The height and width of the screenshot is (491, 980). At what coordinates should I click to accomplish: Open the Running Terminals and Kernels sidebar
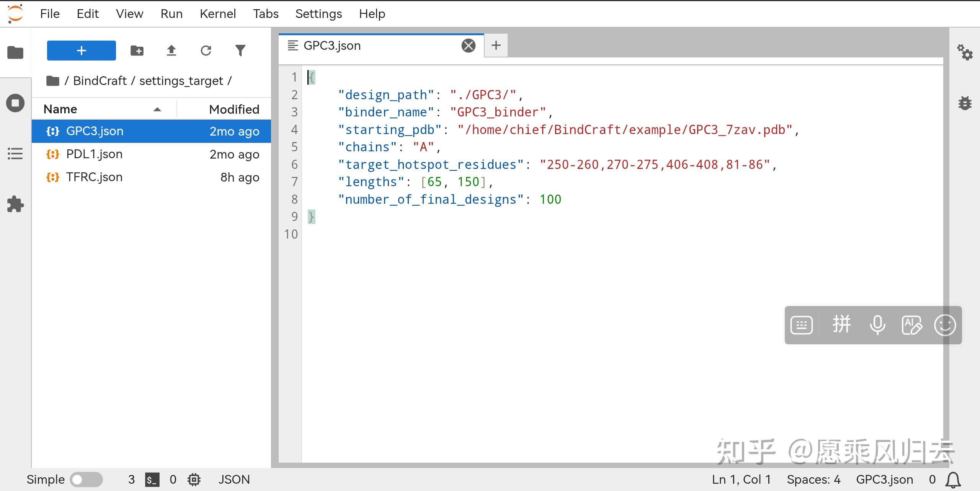click(15, 103)
